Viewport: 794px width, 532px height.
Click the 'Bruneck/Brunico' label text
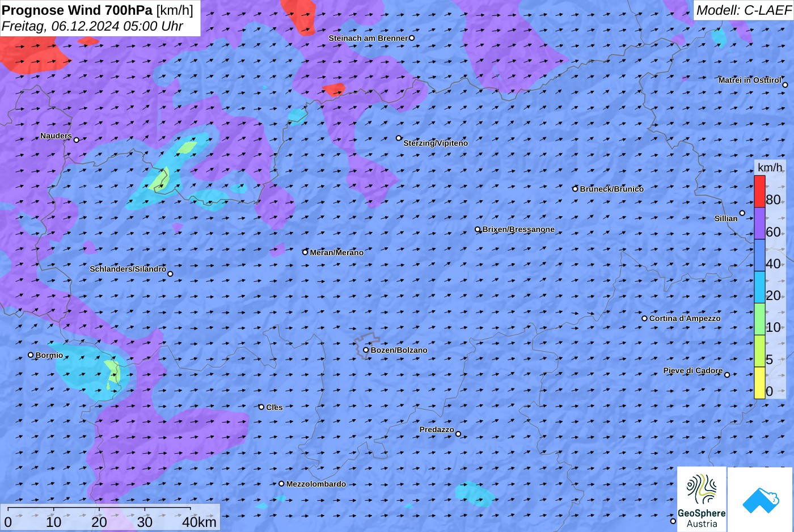[x=611, y=189]
